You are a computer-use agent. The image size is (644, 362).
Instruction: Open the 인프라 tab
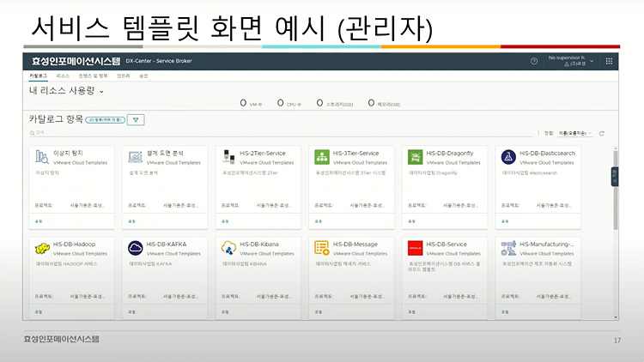[123, 76]
